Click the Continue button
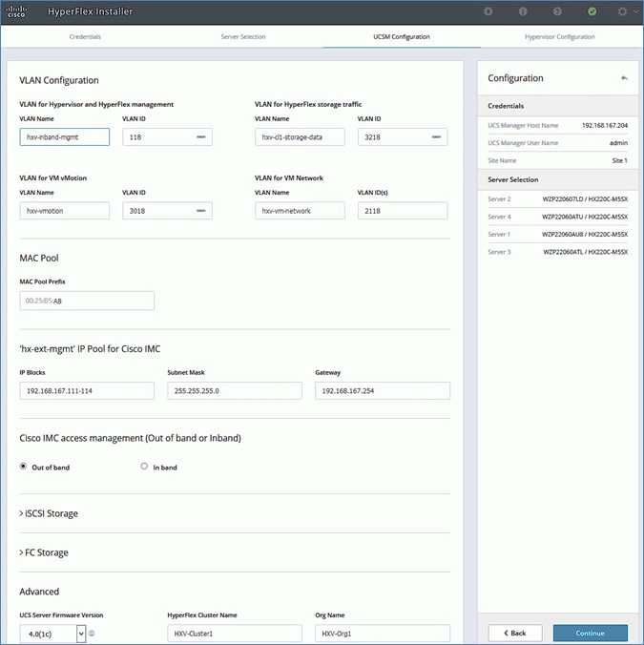 [591, 633]
